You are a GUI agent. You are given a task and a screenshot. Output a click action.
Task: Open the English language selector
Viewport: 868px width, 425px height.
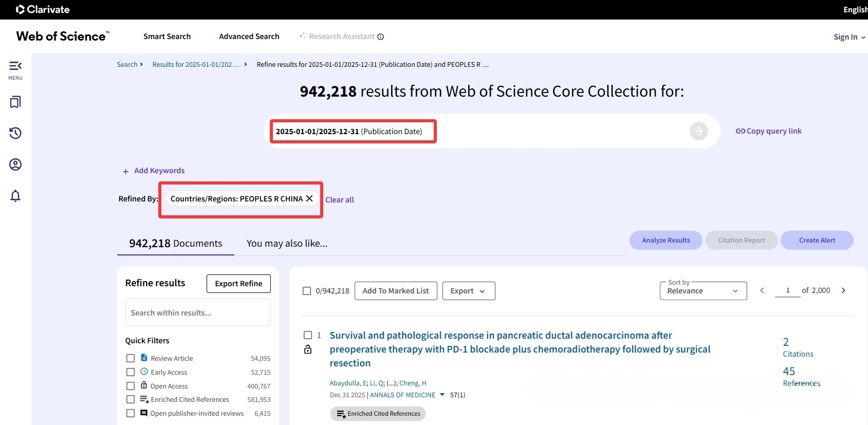pyautogui.click(x=855, y=10)
